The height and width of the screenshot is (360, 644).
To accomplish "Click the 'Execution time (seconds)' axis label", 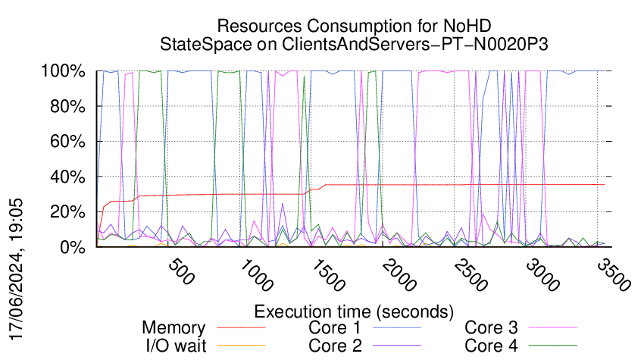I will coord(354,312).
